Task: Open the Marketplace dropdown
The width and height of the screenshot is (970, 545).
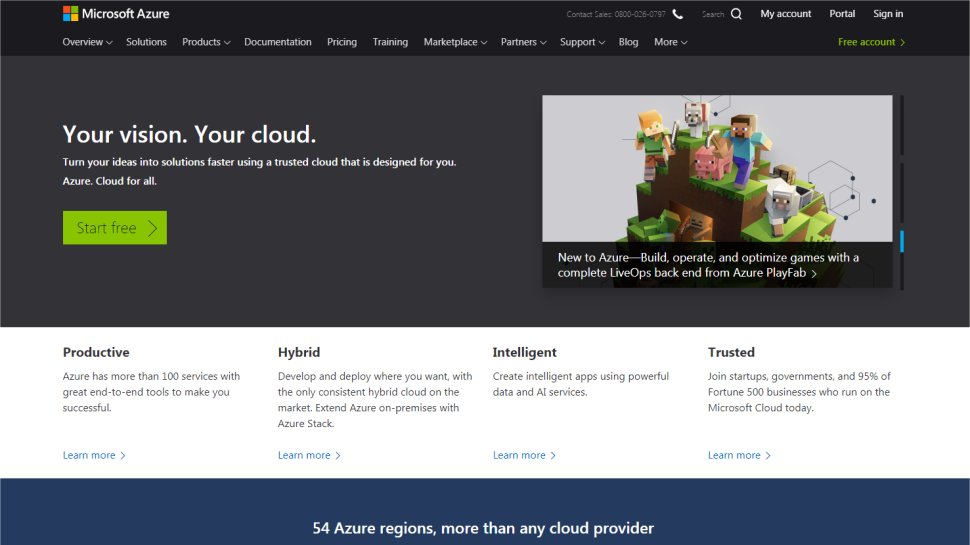Action: pos(455,42)
